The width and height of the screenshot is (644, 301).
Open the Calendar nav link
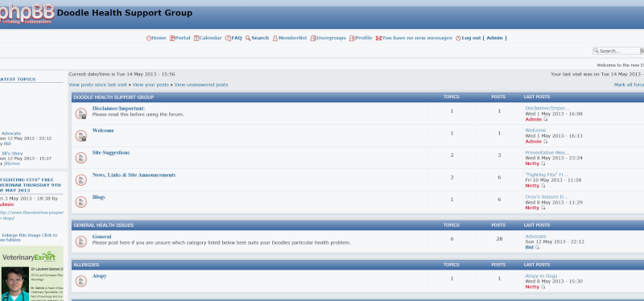coord(210,38)
